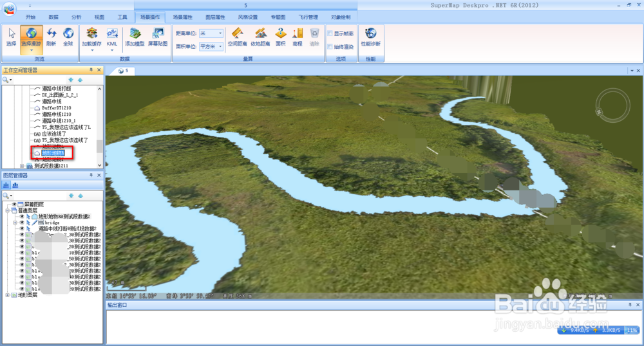Open the 性能诊断 performance diagnosis tool

tap(370, 37)
